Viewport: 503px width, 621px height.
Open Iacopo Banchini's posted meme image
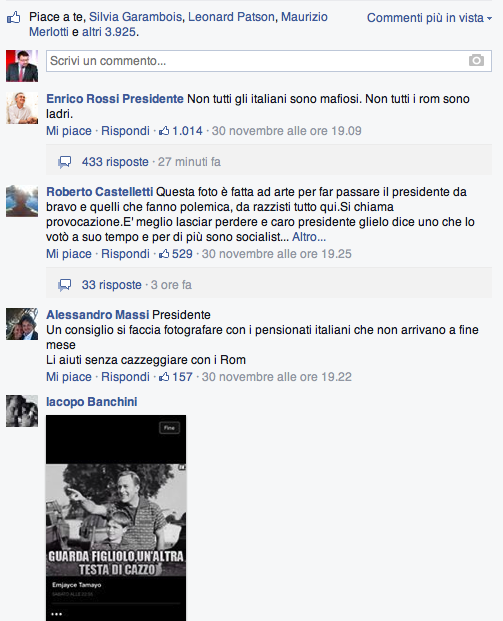(116, 518)
